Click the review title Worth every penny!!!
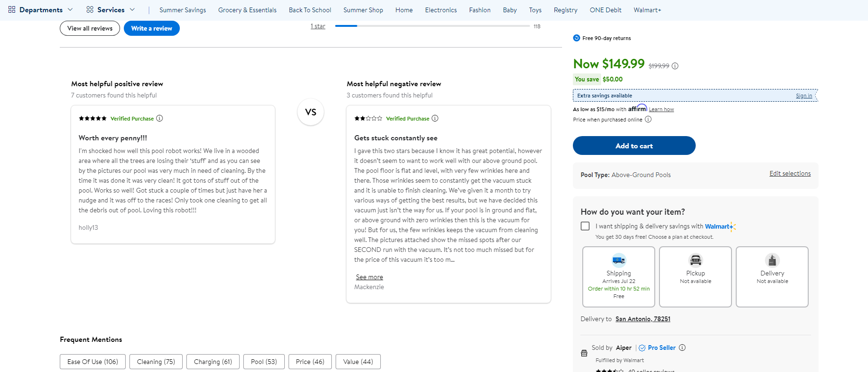Image resolution: width=868 pixels, height=372 pixels. click(x=113, y=138)
